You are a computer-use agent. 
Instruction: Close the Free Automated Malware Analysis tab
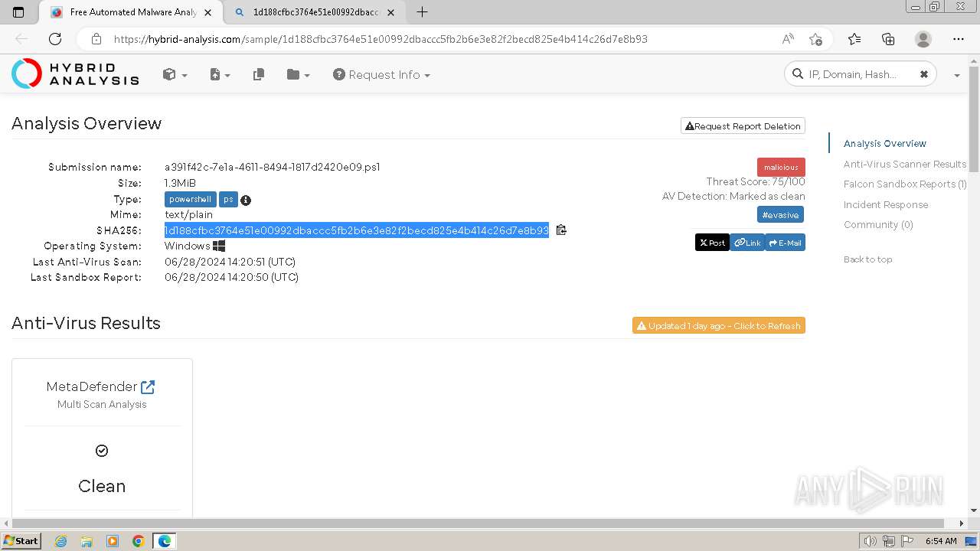(x=207, y=12)
